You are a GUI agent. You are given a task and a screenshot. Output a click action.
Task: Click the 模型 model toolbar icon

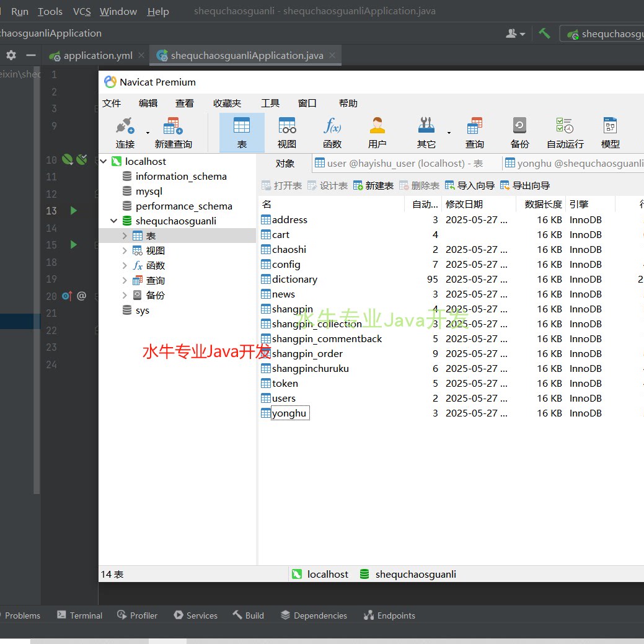point(610,126)
